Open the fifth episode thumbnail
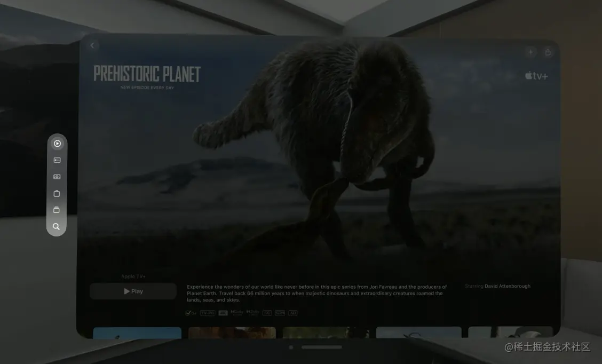The image size is (602, 364). tap(510, 332)
